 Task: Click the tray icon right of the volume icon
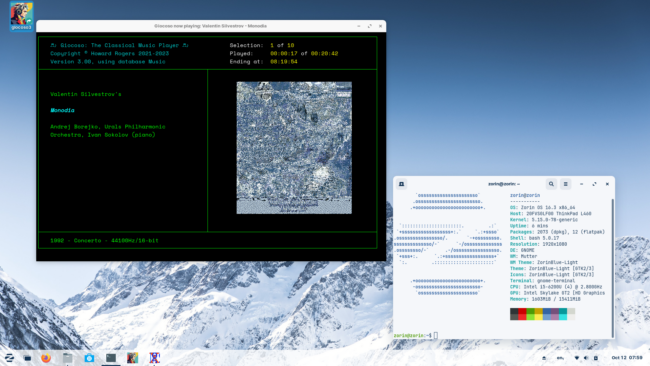coord(596,358)
